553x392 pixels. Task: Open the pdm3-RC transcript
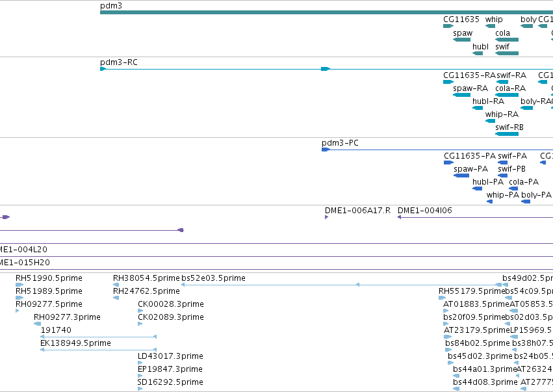point(327,69)
